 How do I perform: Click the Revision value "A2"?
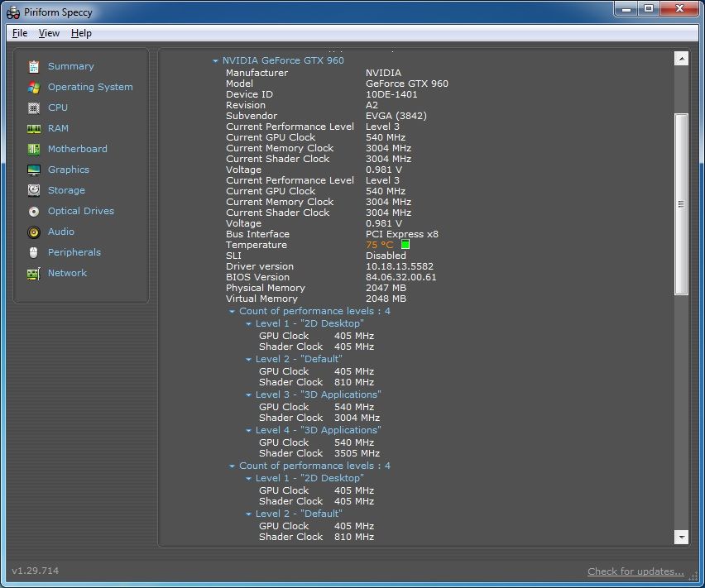[372, 105]
